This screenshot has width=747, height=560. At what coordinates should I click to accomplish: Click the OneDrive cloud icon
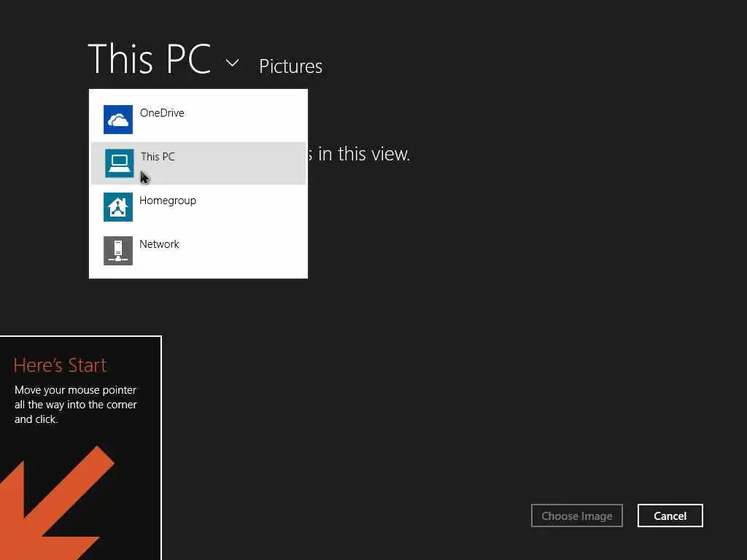pos(118,120)
